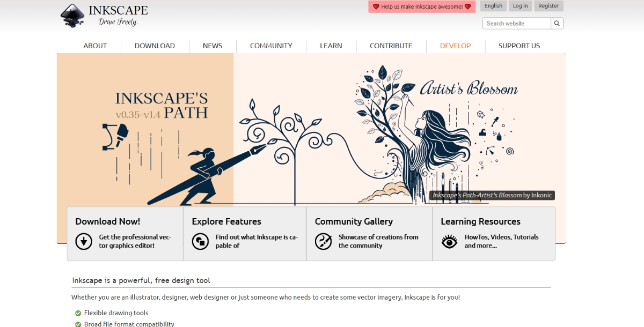
Task: Click the Inkscape logo icon
Action: (70, 14)
